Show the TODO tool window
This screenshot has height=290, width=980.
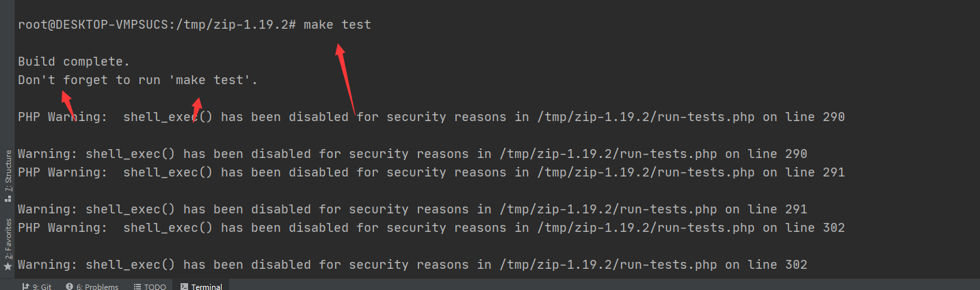point(150,287)
